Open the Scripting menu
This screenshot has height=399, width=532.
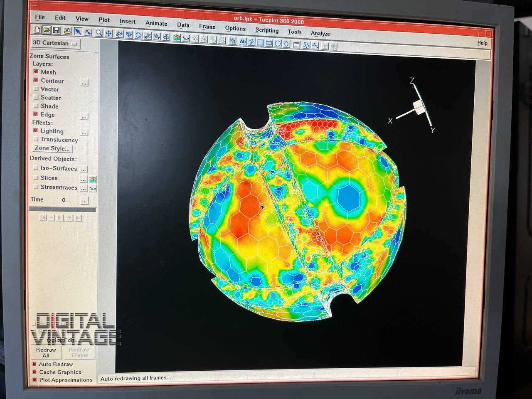click(x=266, y=30)
